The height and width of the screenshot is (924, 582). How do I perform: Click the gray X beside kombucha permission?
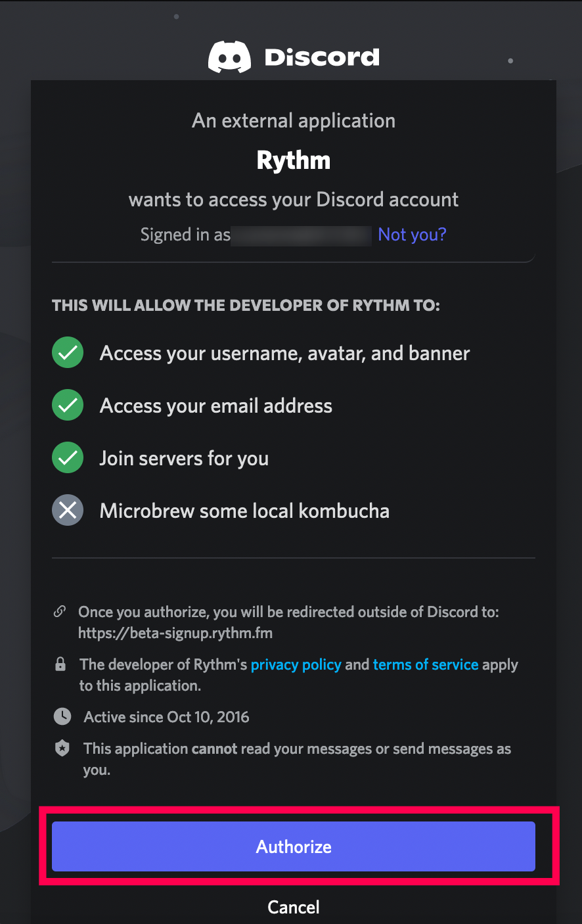pos(68,511)
